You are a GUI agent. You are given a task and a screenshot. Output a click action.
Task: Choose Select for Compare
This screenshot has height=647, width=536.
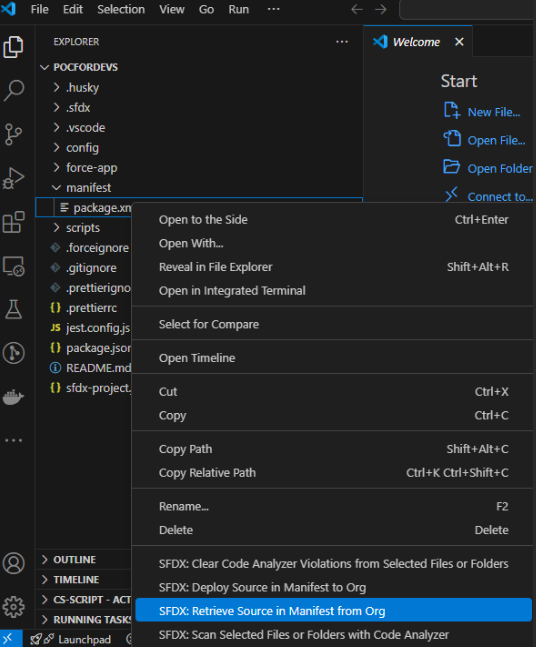(333, 324)
